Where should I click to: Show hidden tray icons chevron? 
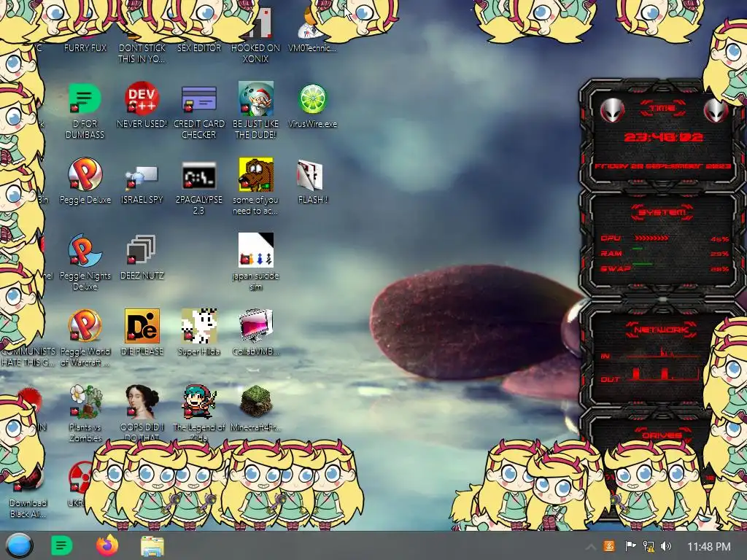tap(589, 547)
